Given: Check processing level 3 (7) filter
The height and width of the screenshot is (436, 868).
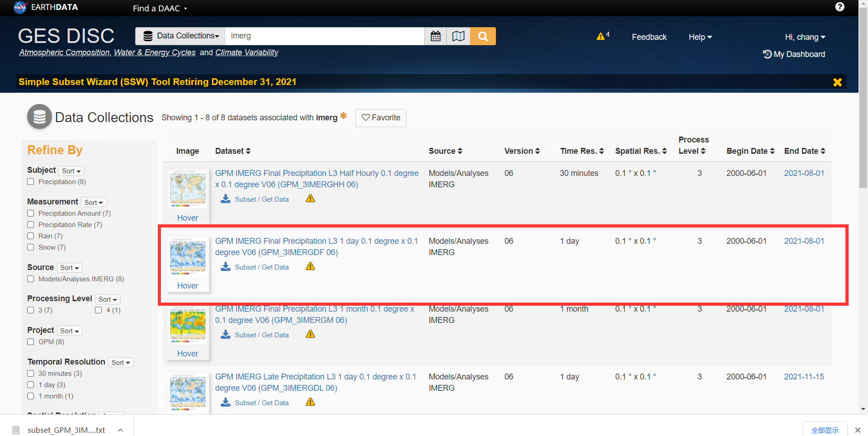Looking at the screenshot, I should tap(31, 310).
